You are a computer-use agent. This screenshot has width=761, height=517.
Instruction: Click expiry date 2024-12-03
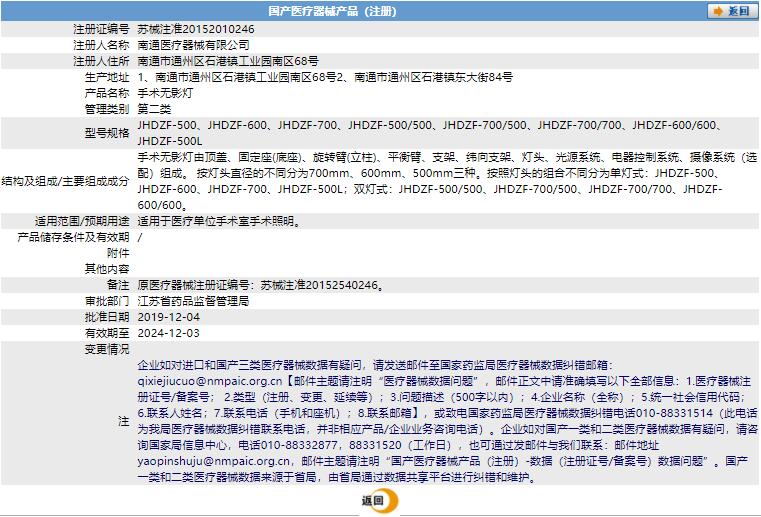pyautogui.click(x=168, y=333)
